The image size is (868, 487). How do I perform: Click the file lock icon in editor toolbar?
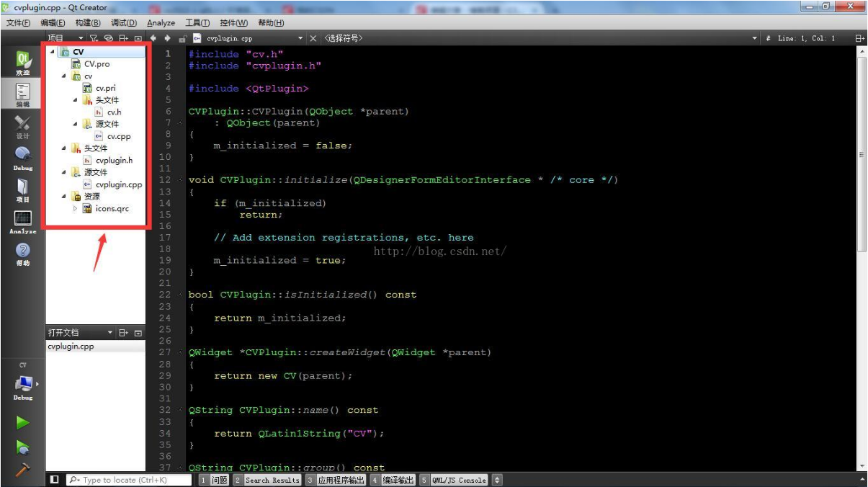coord(183,38)
